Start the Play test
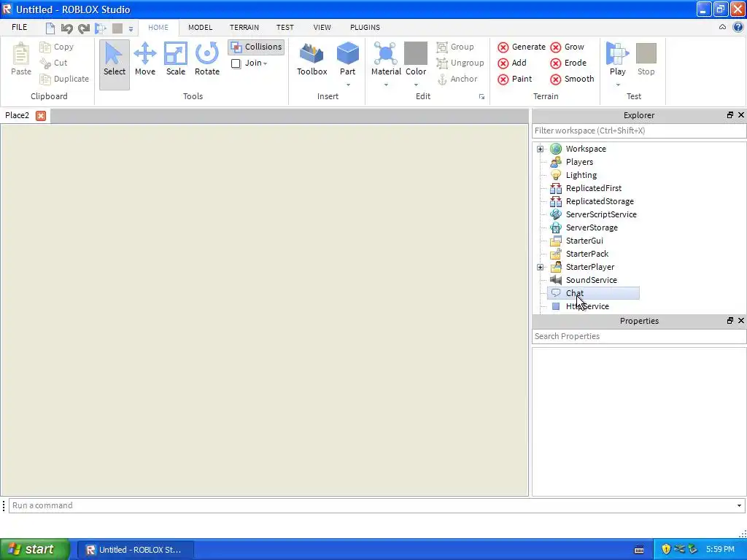This screenshot has height=560, width=747. tap(617, 59)
